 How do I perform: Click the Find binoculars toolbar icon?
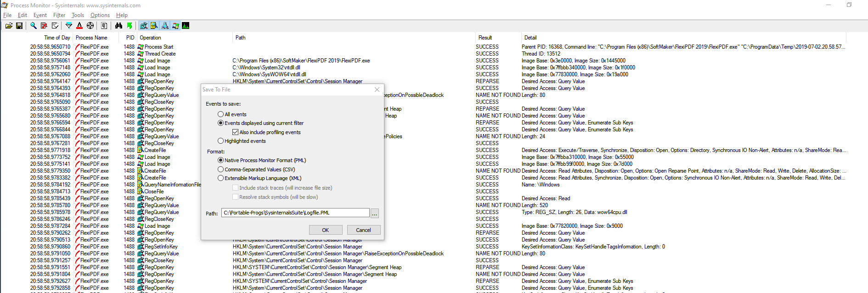[x=119, y=26]
